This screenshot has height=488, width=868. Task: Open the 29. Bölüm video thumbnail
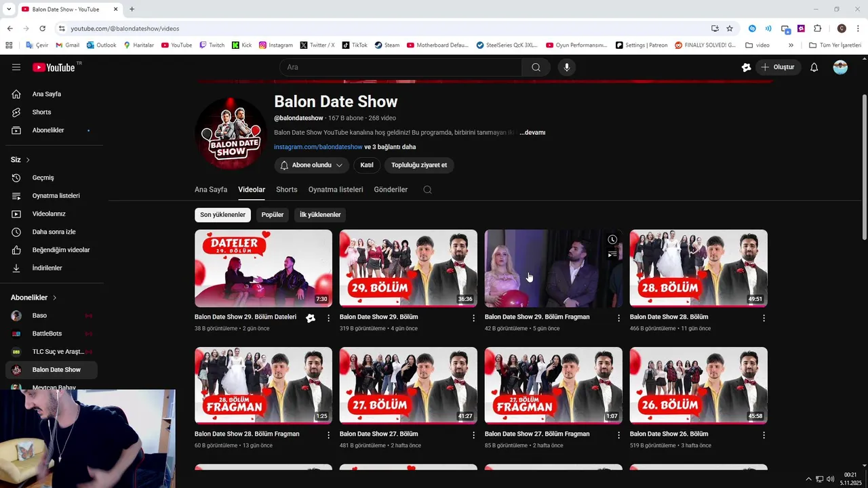[x=408, y=268]
